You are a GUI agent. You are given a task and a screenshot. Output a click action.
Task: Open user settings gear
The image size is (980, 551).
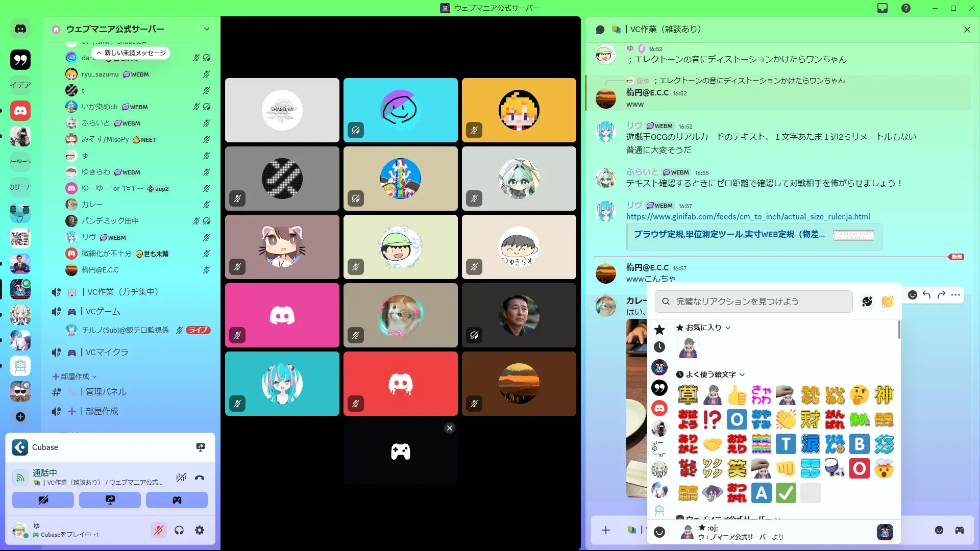pyautogui.click(x=200, y=531)
